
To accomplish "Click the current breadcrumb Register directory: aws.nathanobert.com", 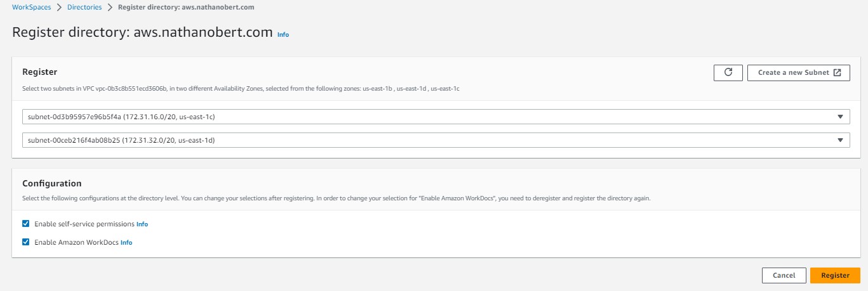I will click(x=187, y=7).
